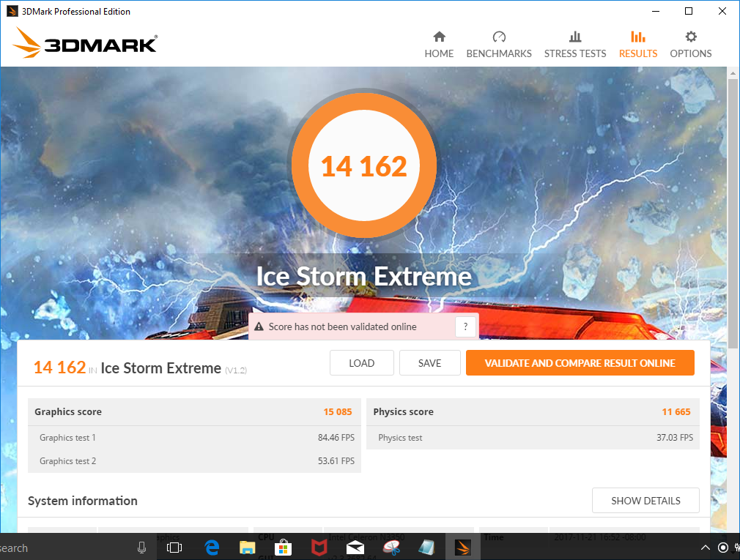Click the Graphics score value 15 085
This screenshot has height=560, width=740.
[x=338, y=411]
